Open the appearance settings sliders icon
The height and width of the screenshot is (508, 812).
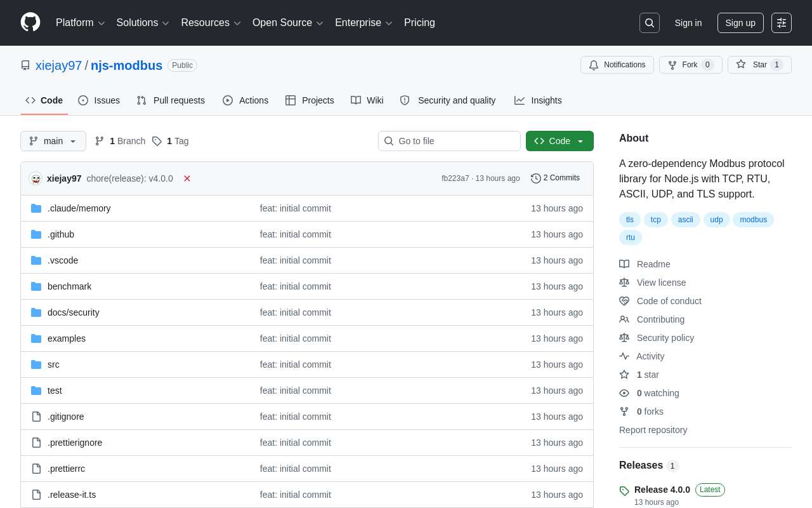782,23
